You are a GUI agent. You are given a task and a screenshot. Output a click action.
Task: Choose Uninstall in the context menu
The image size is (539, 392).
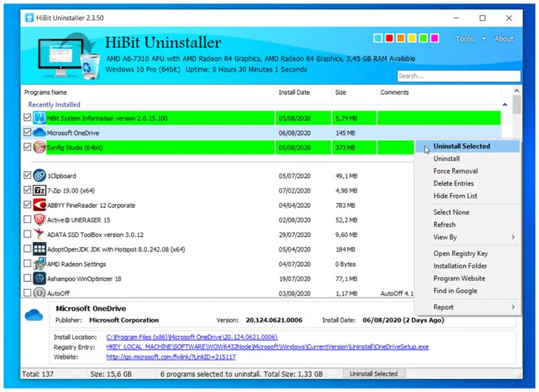(x=467, y=159)
